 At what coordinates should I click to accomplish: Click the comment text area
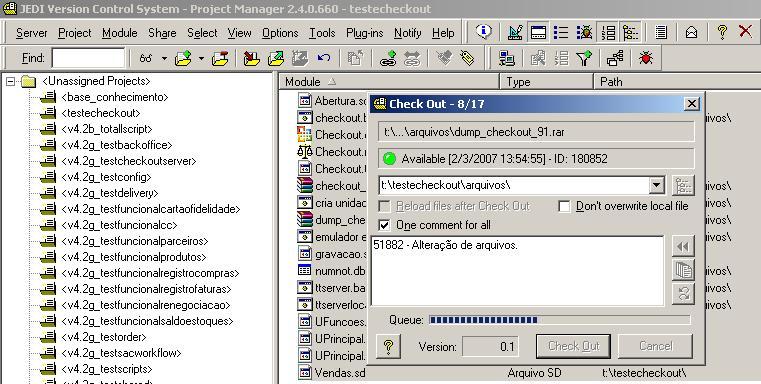(517, 271)
